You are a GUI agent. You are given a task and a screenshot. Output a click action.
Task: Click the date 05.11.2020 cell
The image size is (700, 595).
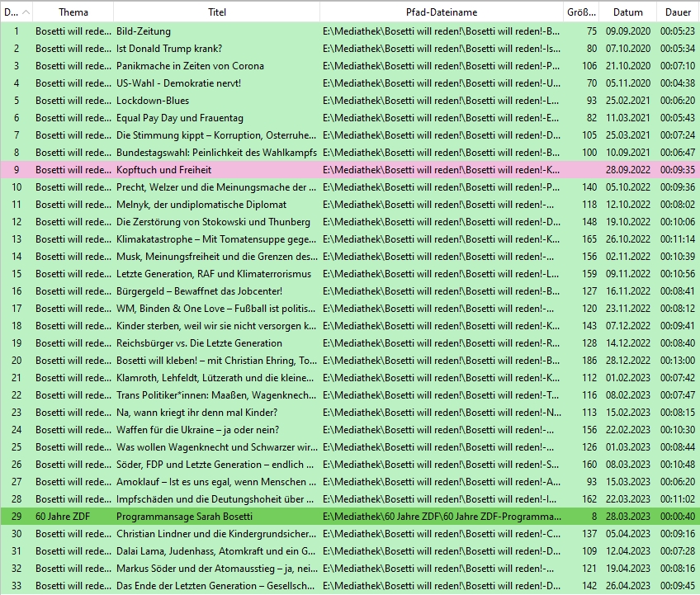627,83
